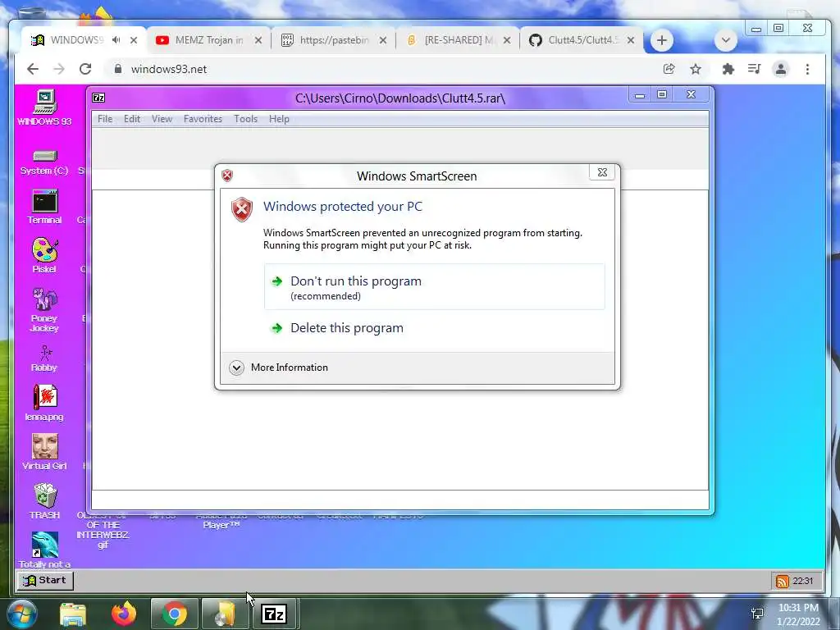Click the Windows 93 Start button
The width and height of the screenshot is (840, 630).
(x=45, y=580)
